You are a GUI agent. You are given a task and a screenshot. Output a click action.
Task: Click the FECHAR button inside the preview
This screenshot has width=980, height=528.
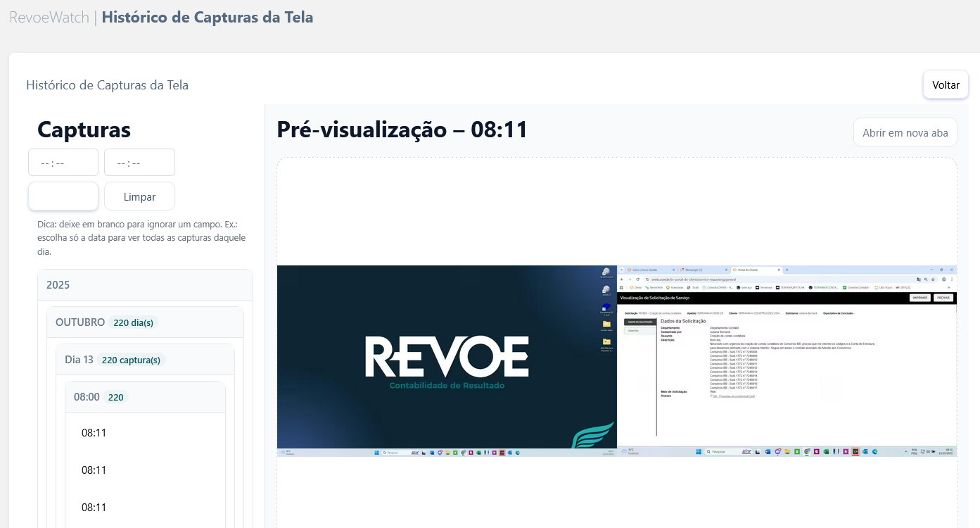(x=943, y=298)
